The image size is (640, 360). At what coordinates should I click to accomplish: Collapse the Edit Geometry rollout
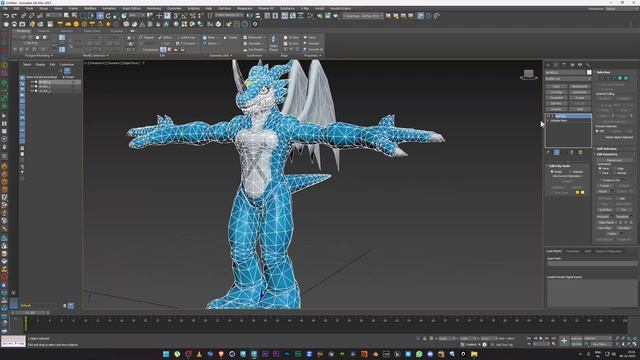tap(607, 154)
